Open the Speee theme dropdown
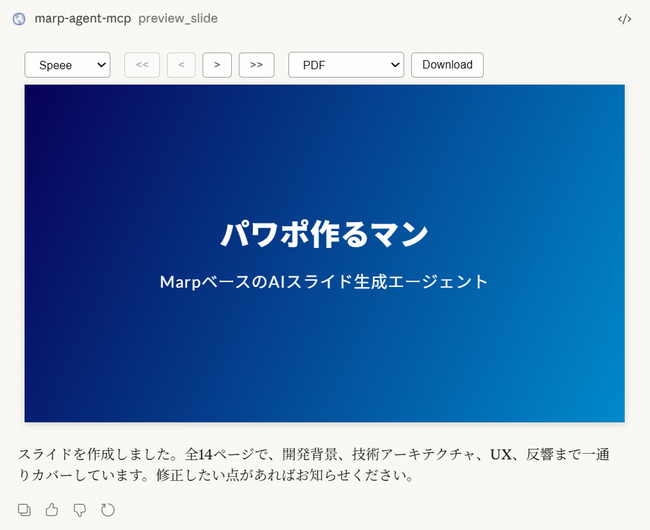650x530 pixels. click(68, 65)
